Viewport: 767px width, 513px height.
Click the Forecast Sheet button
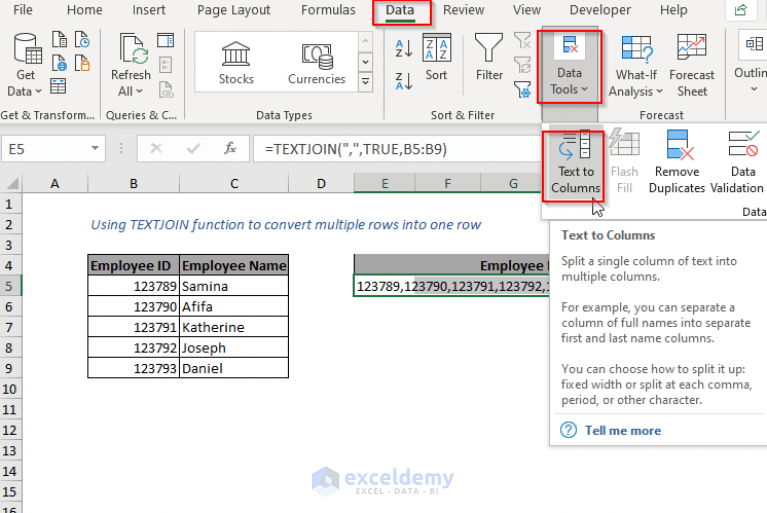pos(692,66)
